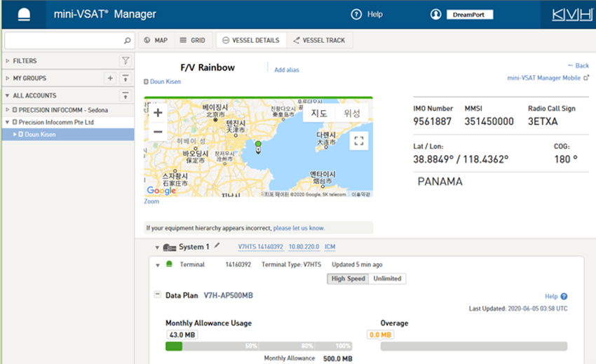
Task: Click the All Accounts collapse-to-top icon
Action: coord(126,95)
